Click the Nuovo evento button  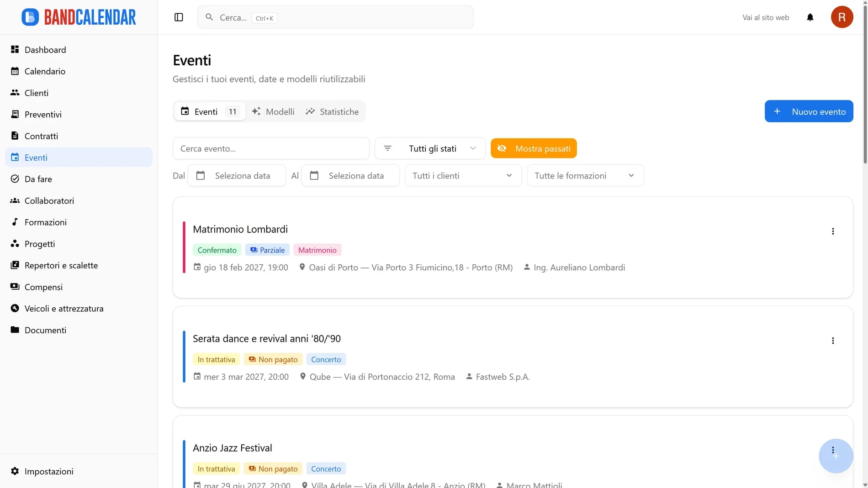click(809, 111)
